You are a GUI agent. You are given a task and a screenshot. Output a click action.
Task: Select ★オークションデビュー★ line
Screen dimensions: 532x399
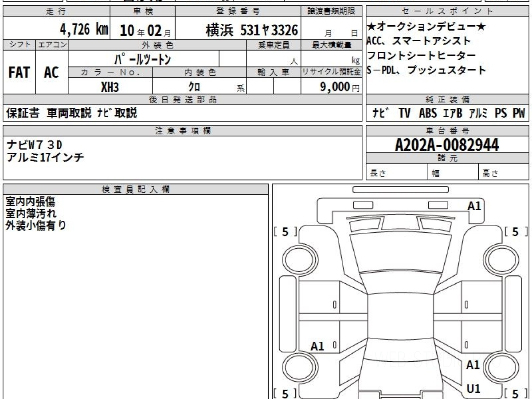click(x=426, y=27)
